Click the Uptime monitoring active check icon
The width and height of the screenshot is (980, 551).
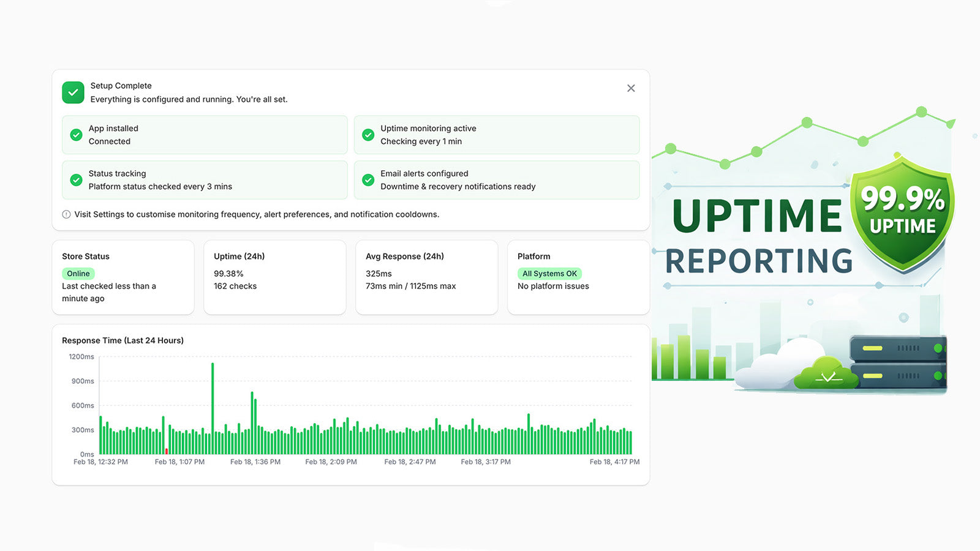coord(368,135)
